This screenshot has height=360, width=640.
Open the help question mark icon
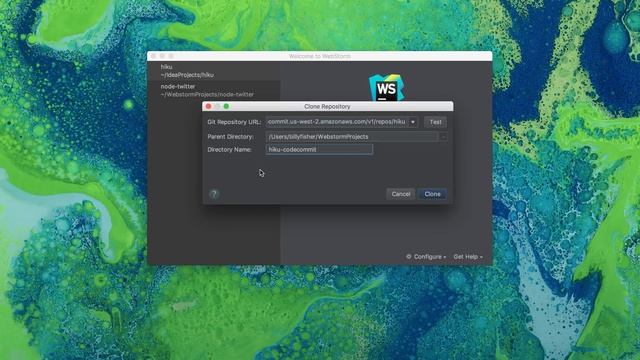click(x=214, y=194)
